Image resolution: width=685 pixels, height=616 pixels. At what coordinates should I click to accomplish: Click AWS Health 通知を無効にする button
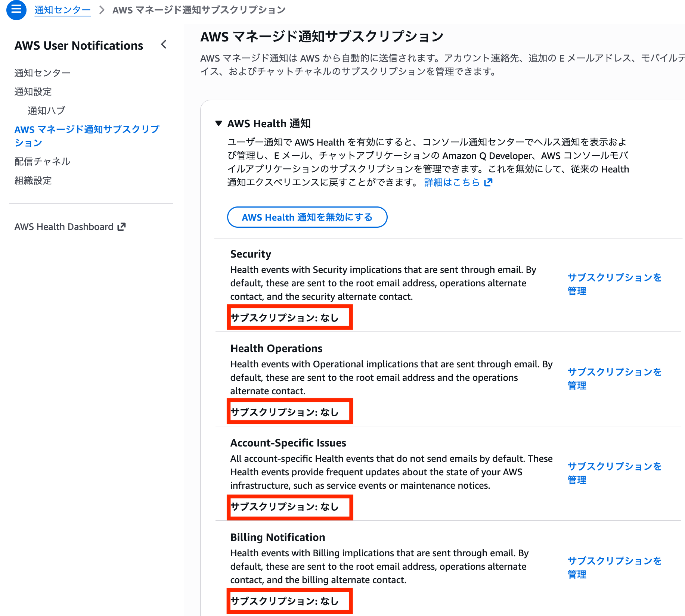click(x=307, y=217)
